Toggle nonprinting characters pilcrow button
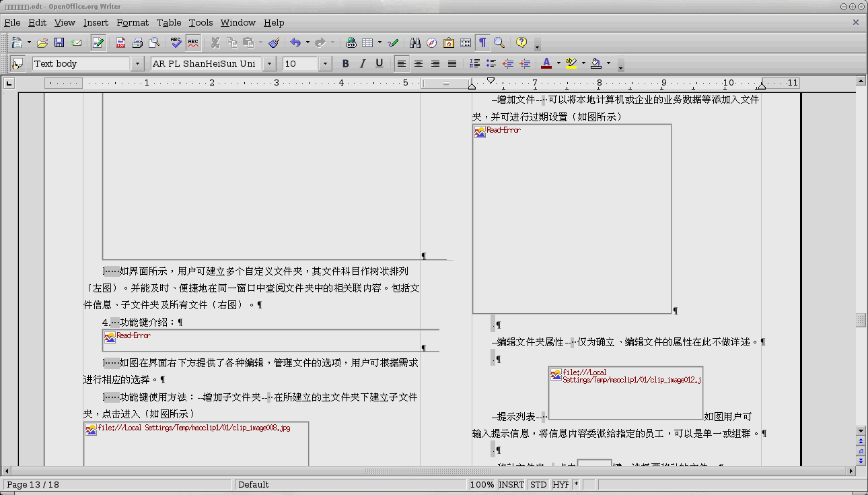The image size is (868, 495). [x=482, y=43]
